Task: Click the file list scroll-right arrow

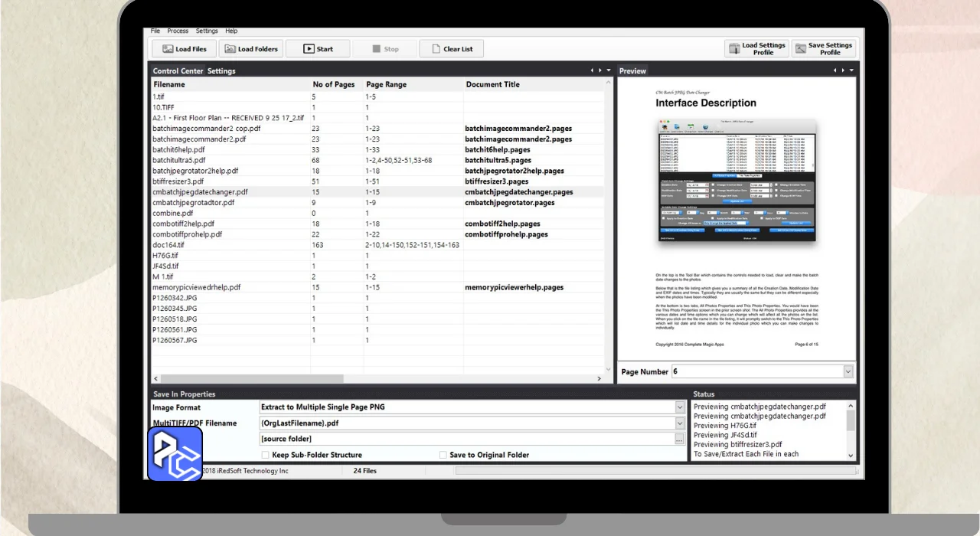Action: [x=599, y=378]
